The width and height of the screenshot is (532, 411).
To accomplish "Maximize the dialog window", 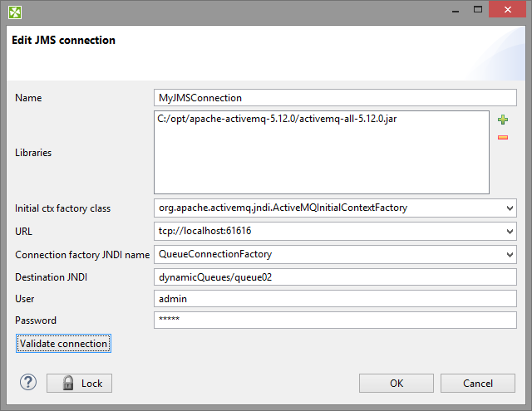I will pyautogui.click(x=480, y=12).
